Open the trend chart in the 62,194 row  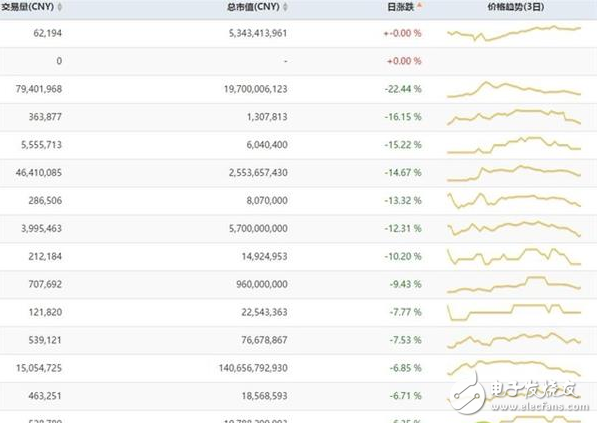click(514, 33)
